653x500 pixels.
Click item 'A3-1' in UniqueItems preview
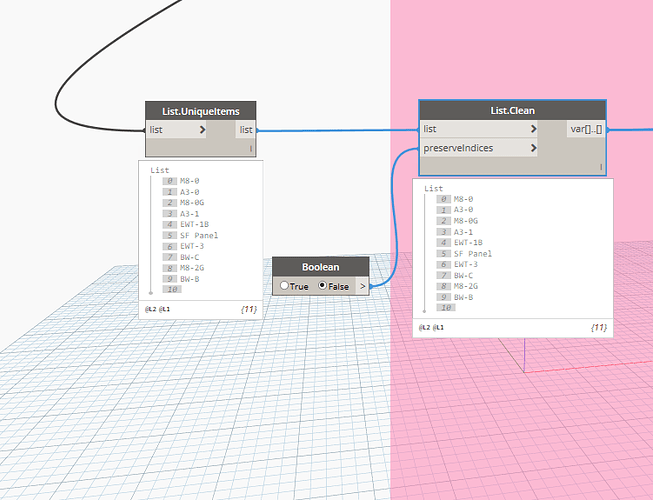tap(189, 214)
